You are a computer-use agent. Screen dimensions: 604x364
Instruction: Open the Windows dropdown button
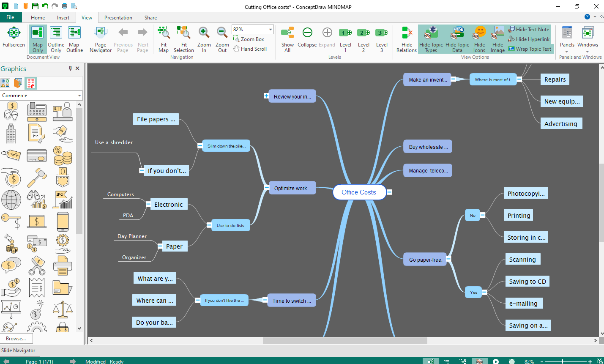point(588,39)
